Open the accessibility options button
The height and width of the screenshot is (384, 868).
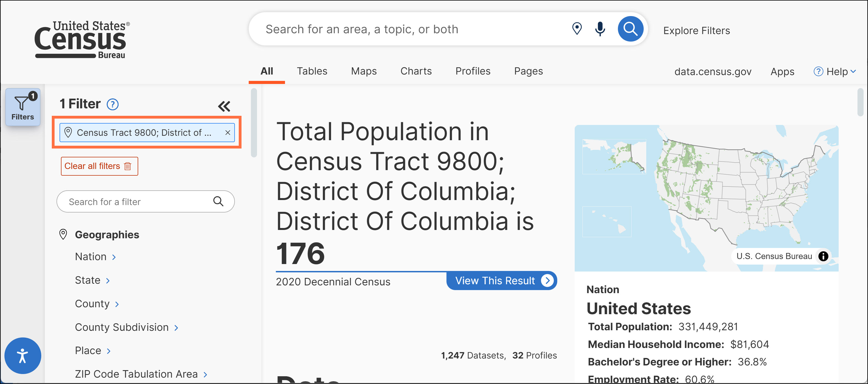(x=23, y=355)
